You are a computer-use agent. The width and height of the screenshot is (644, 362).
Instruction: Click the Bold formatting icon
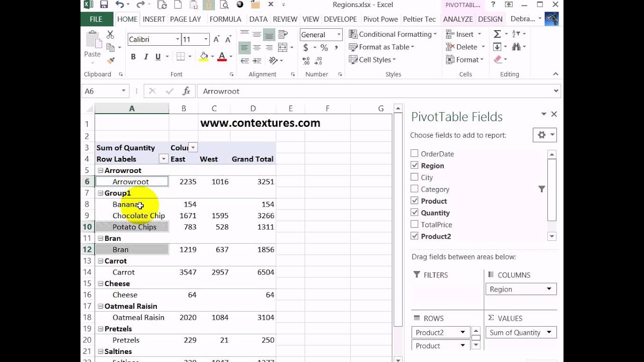[133, 57]
